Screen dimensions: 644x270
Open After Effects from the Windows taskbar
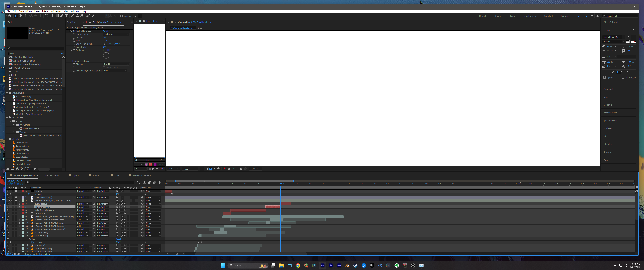(x=323, y=265)
